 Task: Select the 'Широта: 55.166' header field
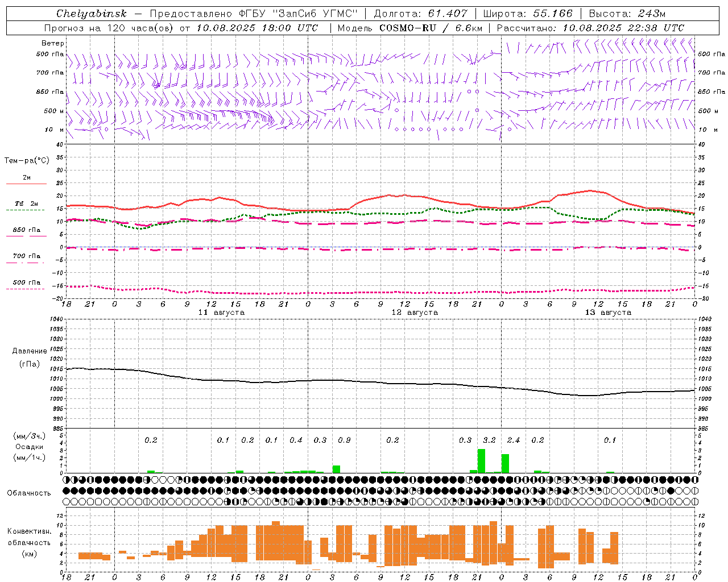[x=527, y=14]
